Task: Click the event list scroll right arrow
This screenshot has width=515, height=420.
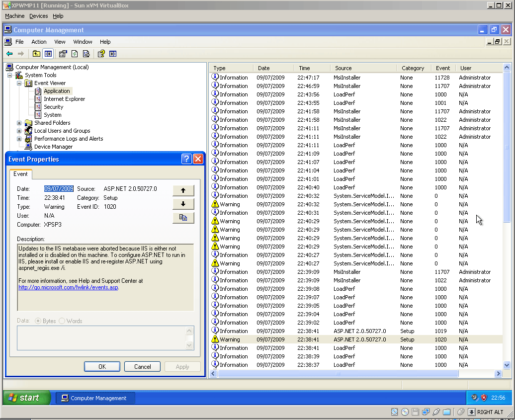Action: [499, 373]
